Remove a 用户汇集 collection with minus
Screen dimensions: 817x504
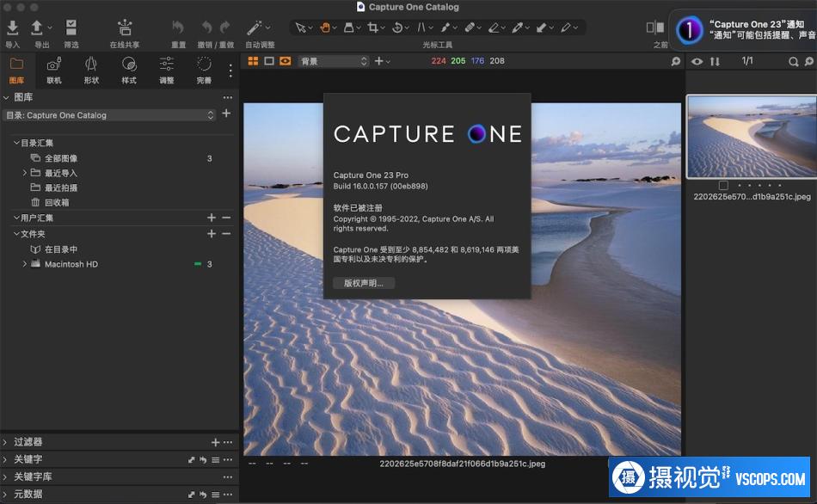(226, 218)
